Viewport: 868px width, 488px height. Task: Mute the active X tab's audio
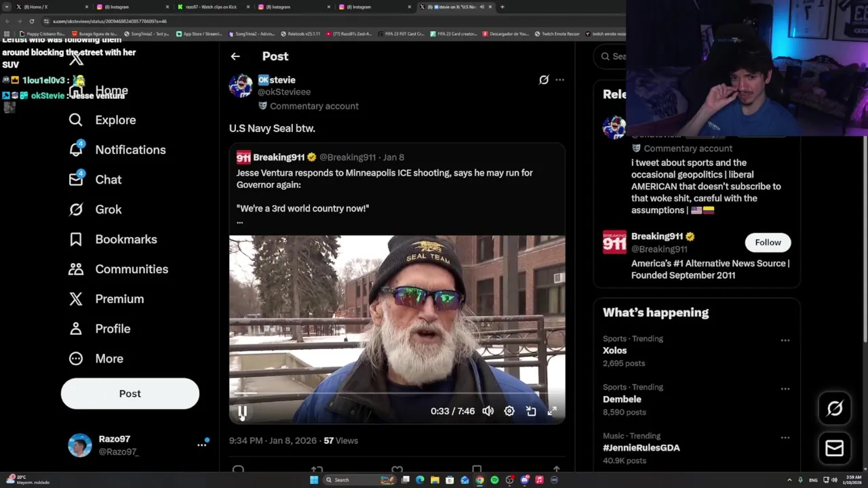(481, 7)
